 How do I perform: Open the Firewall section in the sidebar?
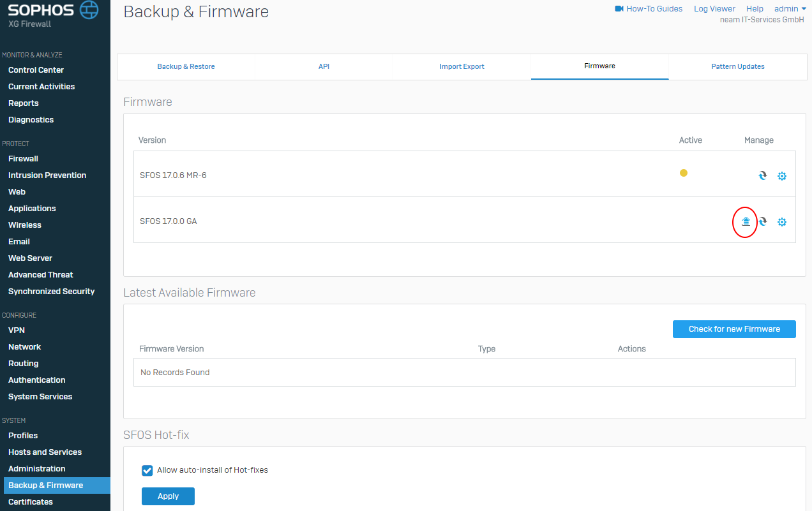tap(23, 159)
